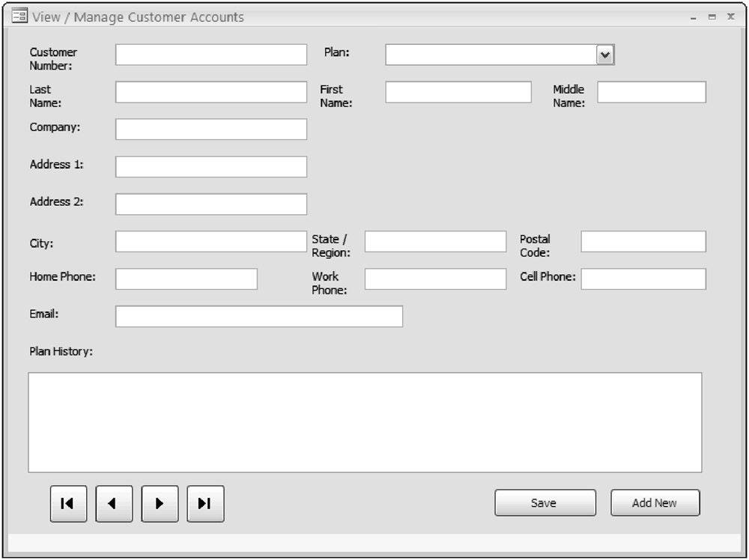Minimize the Customer Accounts window

pos(694,17)
